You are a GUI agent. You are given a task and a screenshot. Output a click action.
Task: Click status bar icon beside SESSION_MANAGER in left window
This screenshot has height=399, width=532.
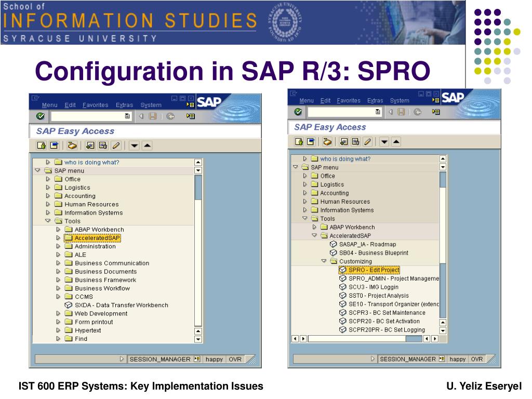pyautogui.click(x=197, y=358)
